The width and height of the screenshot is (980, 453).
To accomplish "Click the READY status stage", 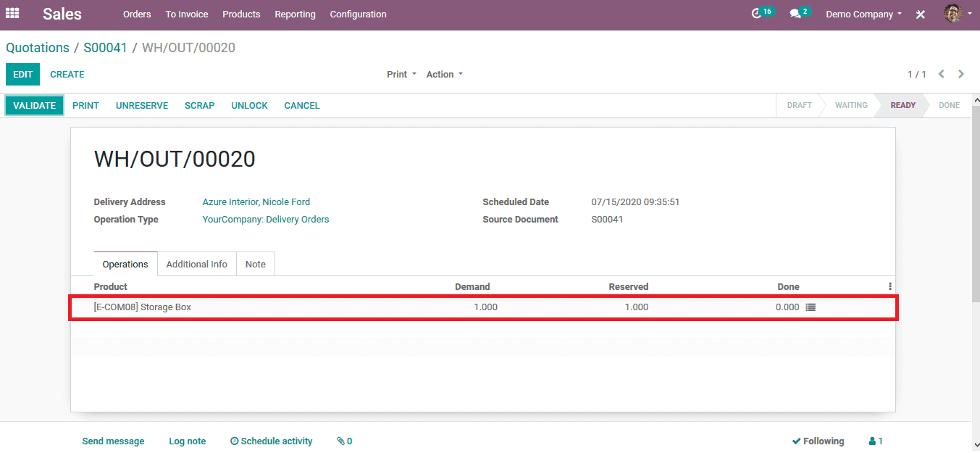I will coord(902,106).
